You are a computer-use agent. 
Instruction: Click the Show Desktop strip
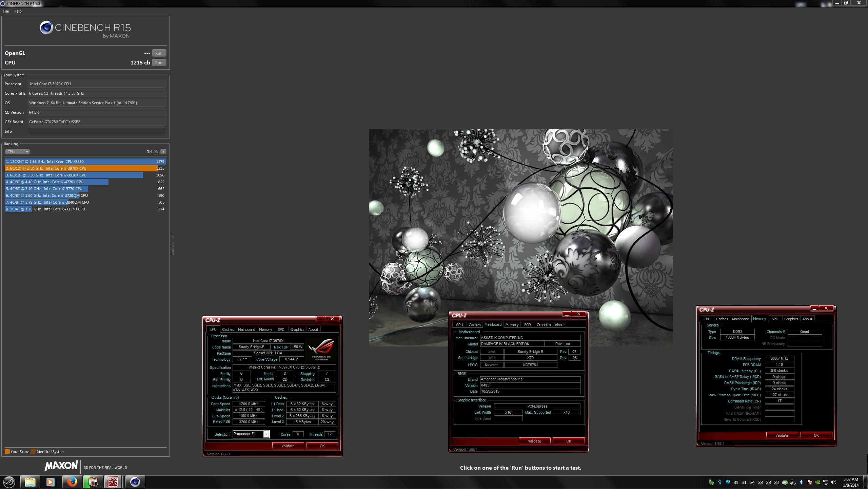[865, 483]
